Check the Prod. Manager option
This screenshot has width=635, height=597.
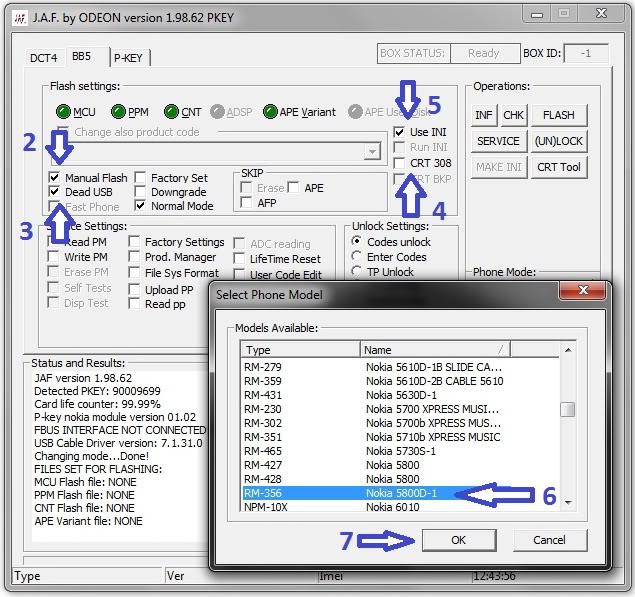(134, 257)
